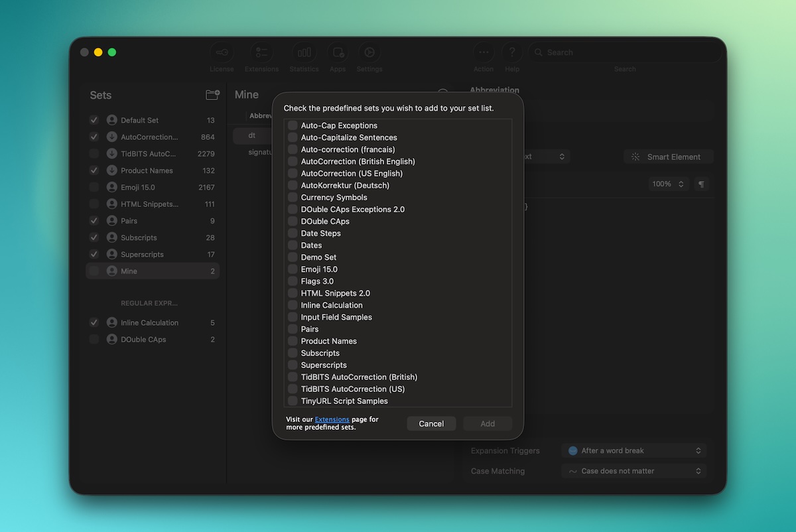Viewport: 796px width, 532px height.
Task: Open the Expansion Triggers dropdown
Action: pos(633,451)
